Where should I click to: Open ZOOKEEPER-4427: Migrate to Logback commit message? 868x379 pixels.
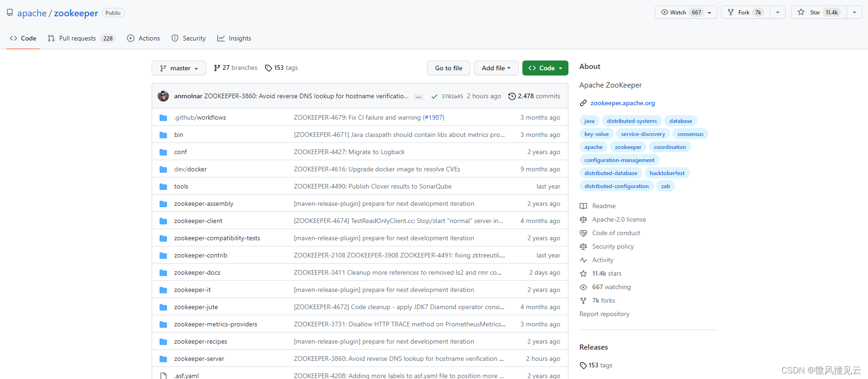pos(349,152)
